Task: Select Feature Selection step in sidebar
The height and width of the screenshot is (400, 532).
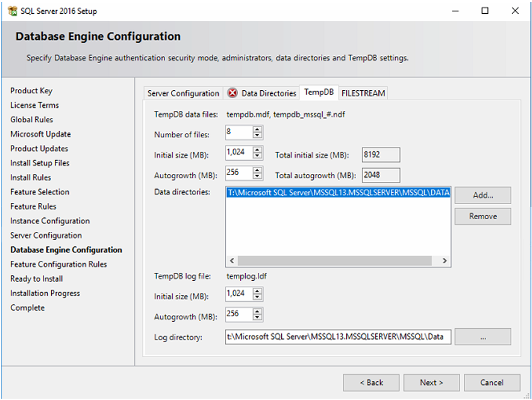Action: click(40, 192)
